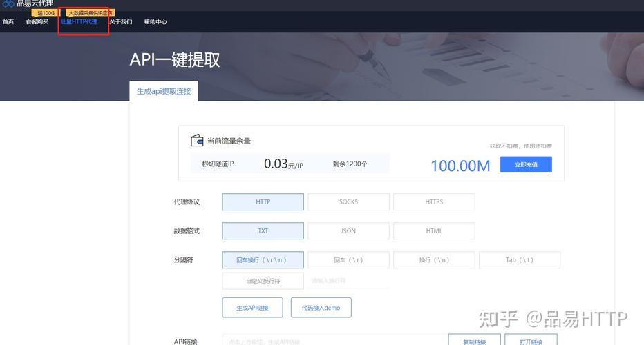Select TXT data format
This screenshot has width=644, height=345.
tap(263, 231)
